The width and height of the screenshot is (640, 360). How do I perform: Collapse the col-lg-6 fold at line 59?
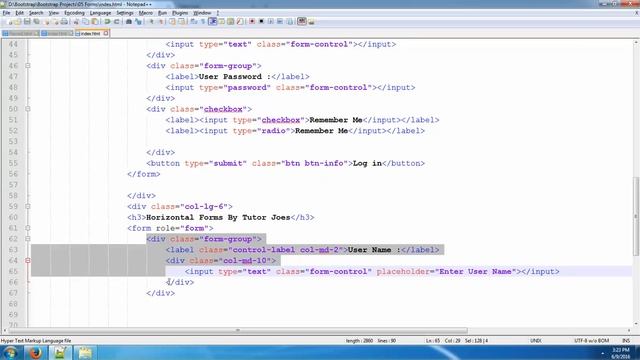(28, 207)
